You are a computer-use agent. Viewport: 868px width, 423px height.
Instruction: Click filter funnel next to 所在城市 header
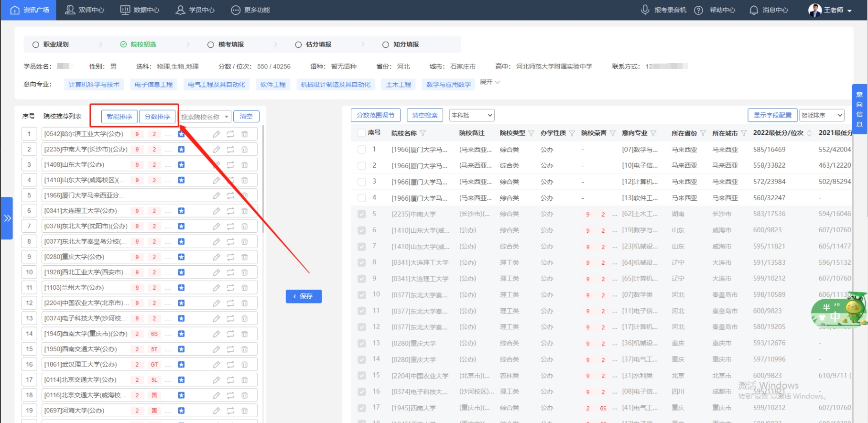(x=744, y=133)
